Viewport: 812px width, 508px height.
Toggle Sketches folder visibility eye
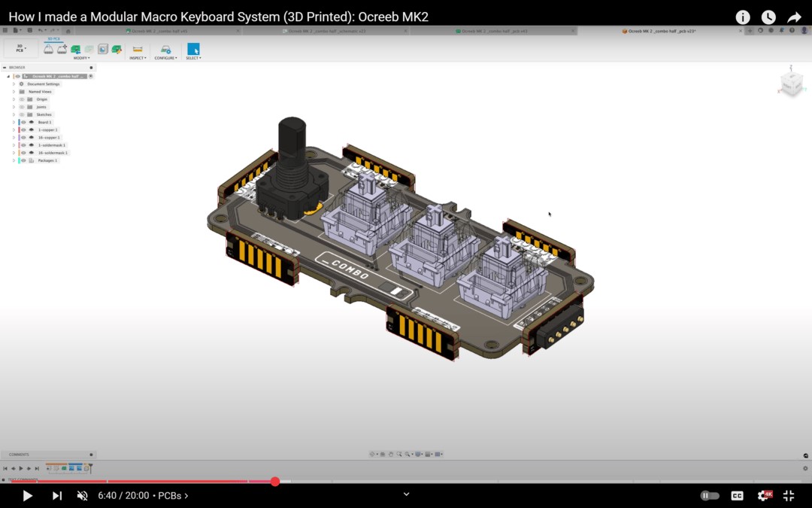coord(22,114)
